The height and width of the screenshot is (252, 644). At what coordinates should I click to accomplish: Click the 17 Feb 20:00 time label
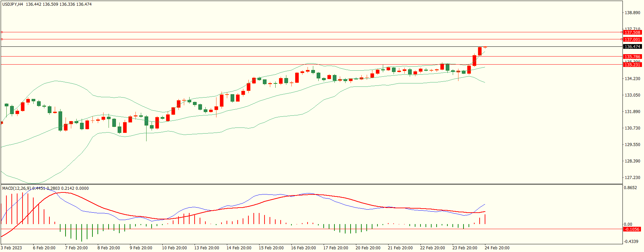coord(336,248)
